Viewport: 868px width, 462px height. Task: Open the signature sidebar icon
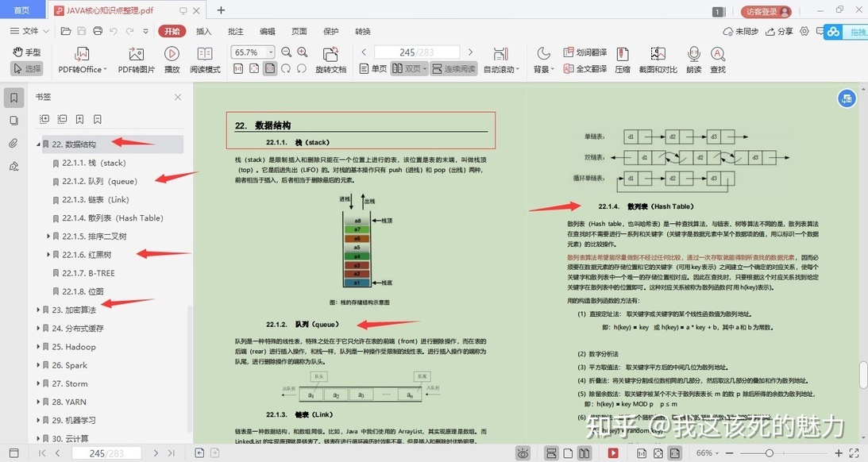pos(14,166)
